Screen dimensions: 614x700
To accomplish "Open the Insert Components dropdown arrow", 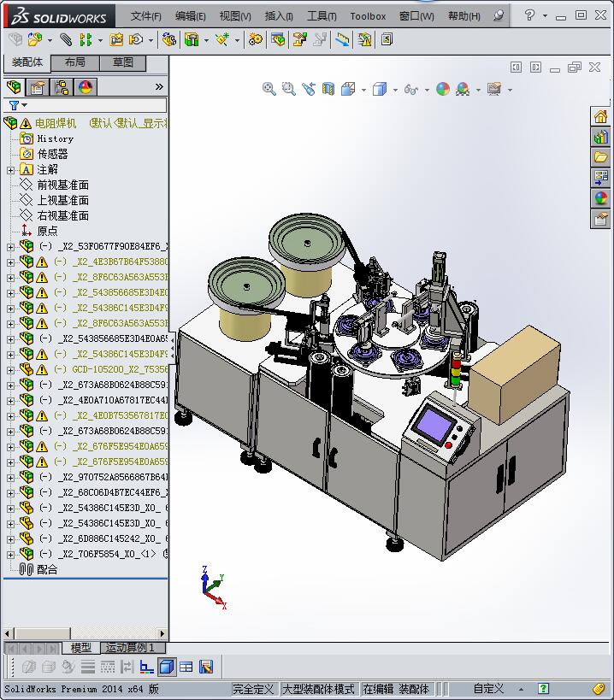I will coord(50,40).
